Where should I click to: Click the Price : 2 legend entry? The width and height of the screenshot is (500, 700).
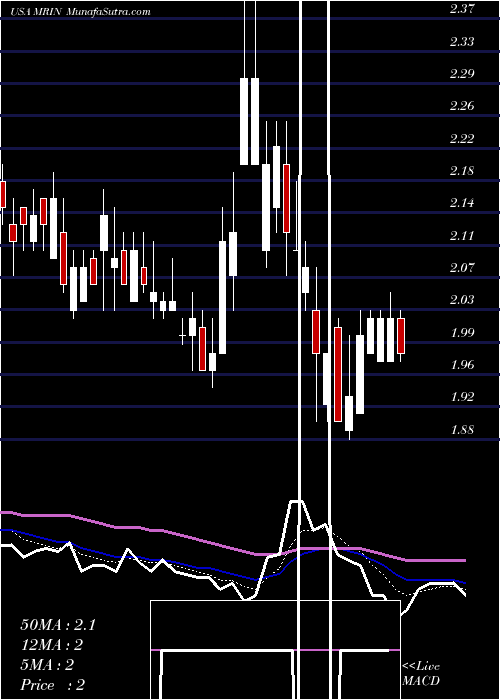click(53, 685)
